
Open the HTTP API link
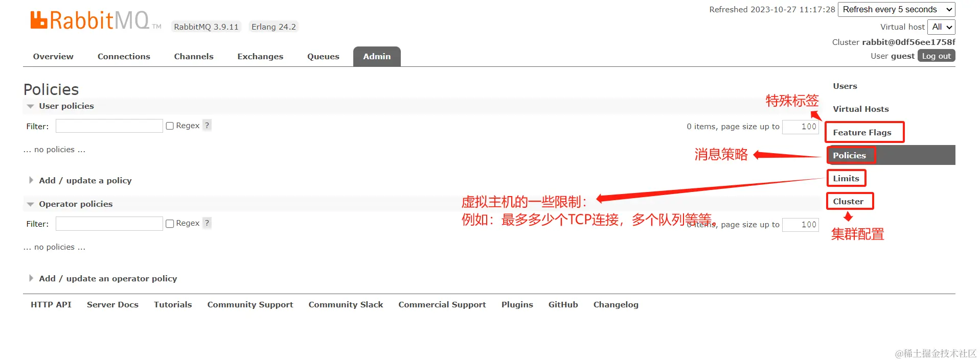(51, 305)
